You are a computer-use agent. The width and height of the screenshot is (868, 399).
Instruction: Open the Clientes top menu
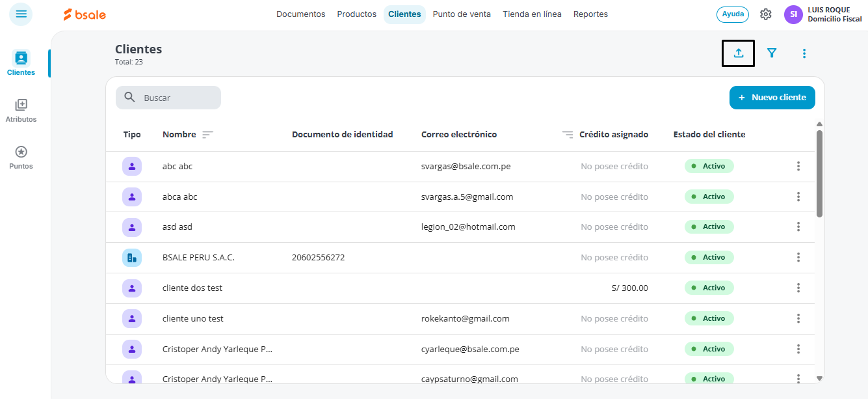pyautogui.click(x=404, y=14)
